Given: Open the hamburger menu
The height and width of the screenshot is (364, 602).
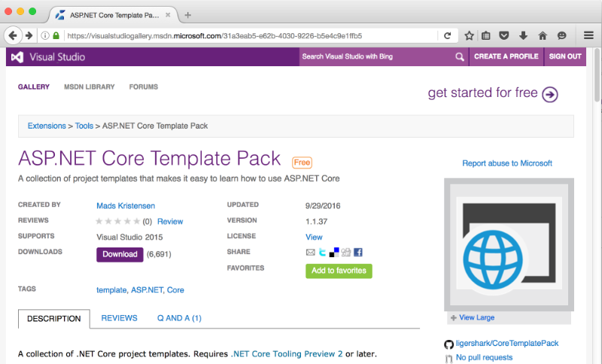Looking at the screenshot, I should (588, 35).
